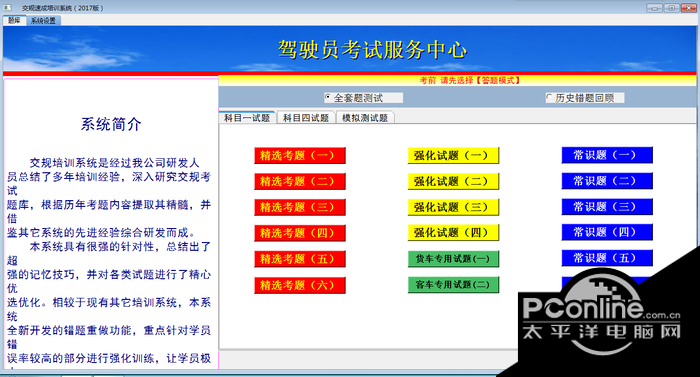Click the 系统简介 heading text

(111, 124)
